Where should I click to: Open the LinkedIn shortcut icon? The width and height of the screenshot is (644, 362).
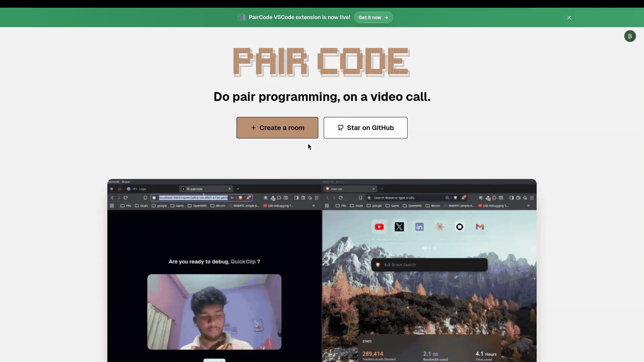[x=419, y=227]
